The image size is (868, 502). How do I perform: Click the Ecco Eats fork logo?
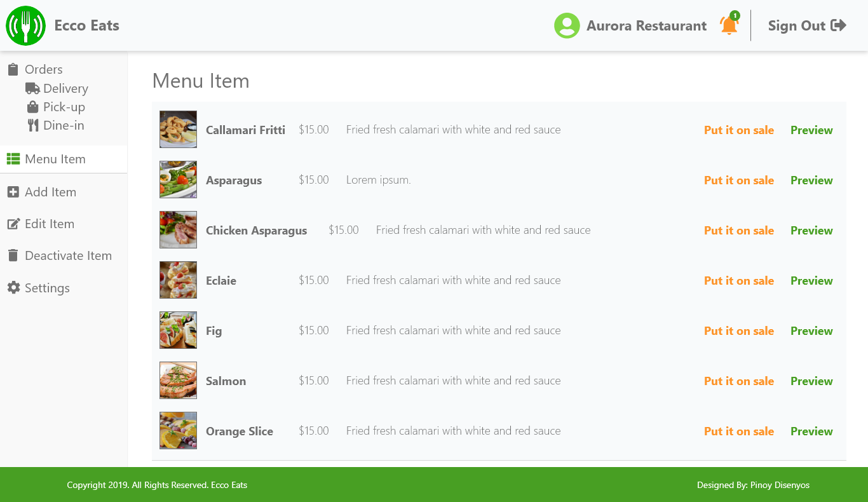click(25, 26)
